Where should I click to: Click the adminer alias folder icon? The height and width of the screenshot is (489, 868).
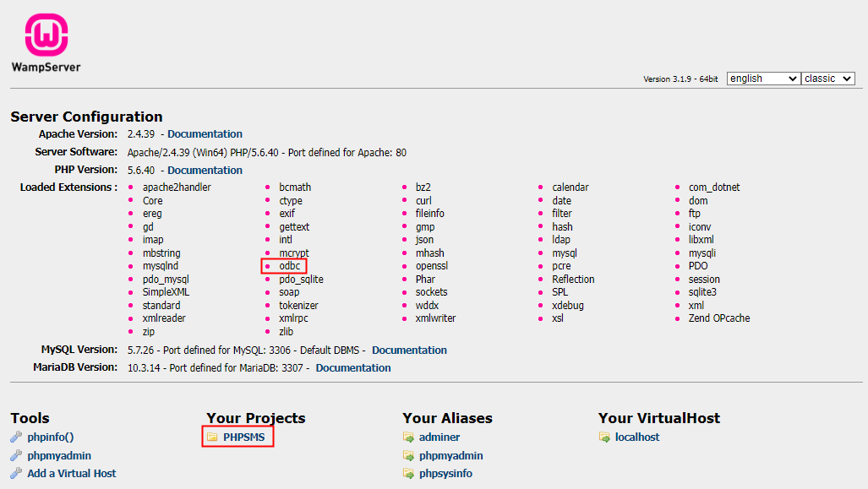tap(409, 437)
